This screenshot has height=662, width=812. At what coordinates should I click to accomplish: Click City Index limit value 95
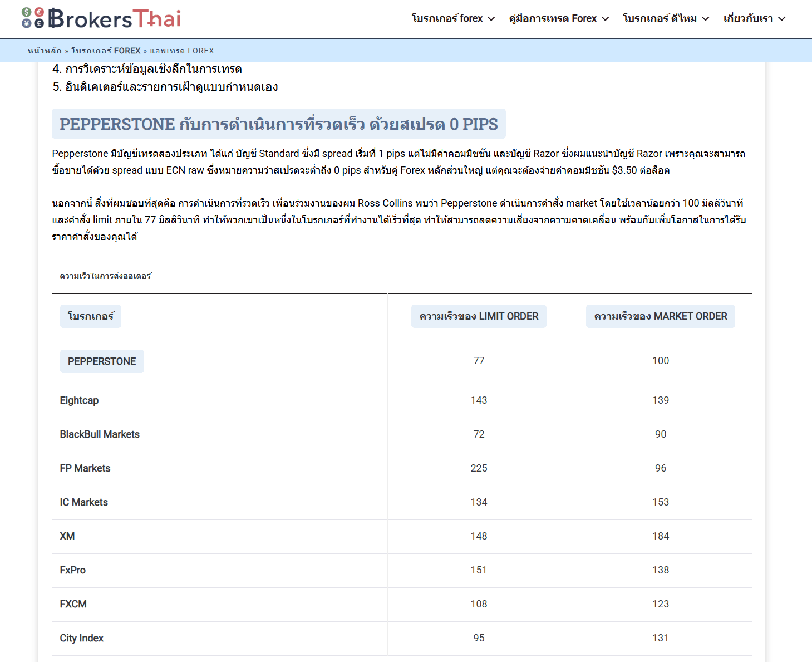click(x=479, y=638)
